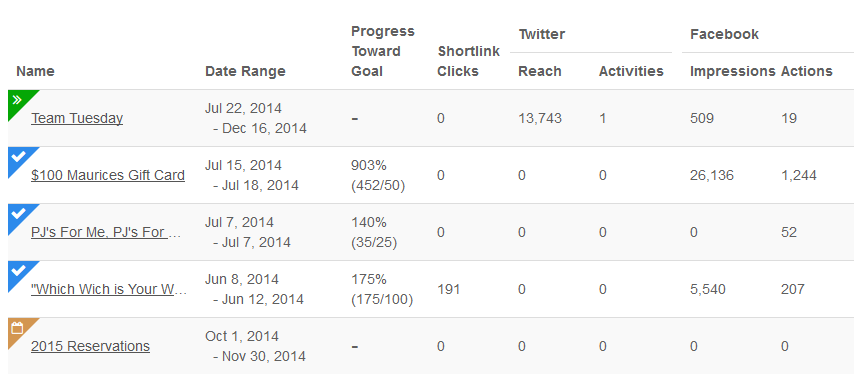Sort by Twitter Activities column header
The width and height of the screenshot is (854, 383).
[x=631, y=71]
